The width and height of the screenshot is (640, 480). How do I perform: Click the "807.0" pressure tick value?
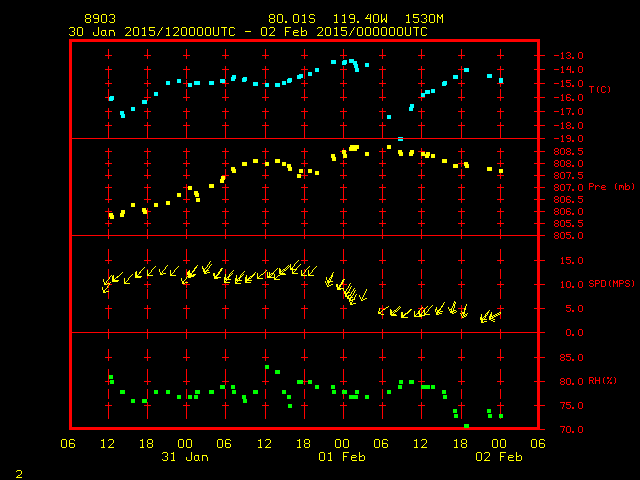[569, 188]
